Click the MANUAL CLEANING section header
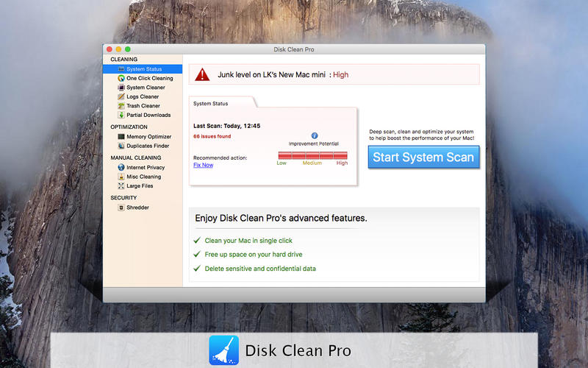 (x=136, y=158)
